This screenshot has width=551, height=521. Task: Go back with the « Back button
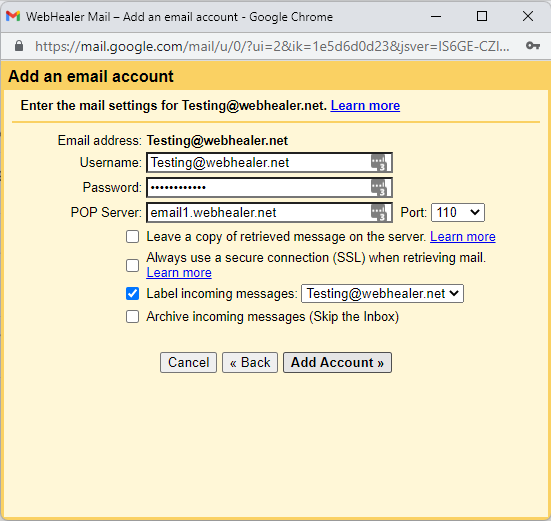coord(250,363)
